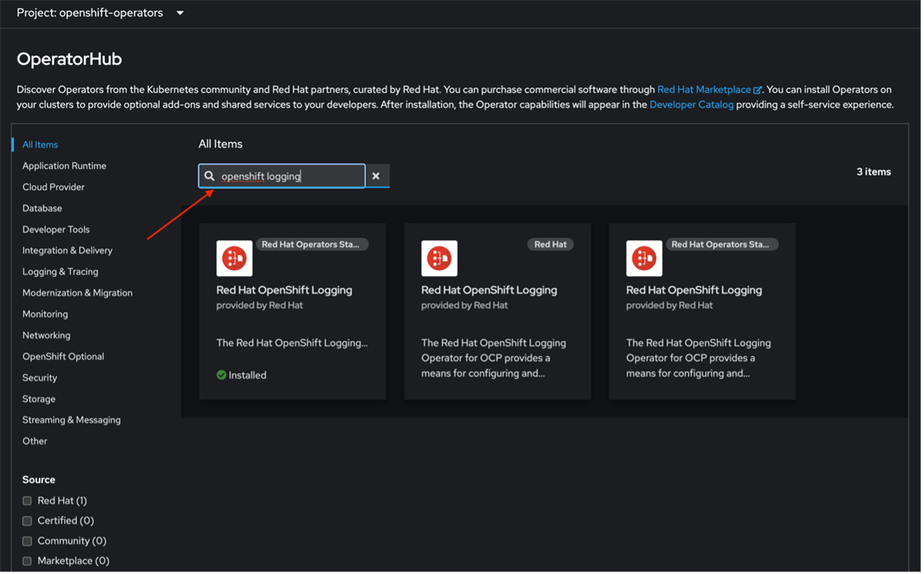Select the Integration & Delivery category
Screen dimensions: 924x574
(67, 251)
